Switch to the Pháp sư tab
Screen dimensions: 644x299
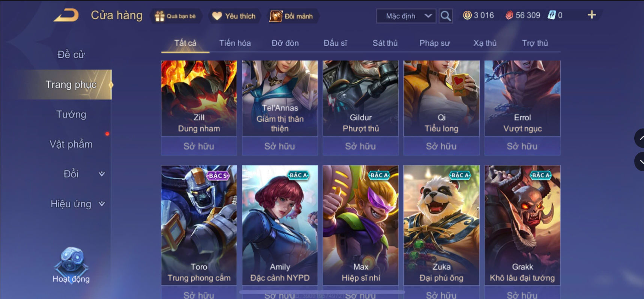(434, 43)
